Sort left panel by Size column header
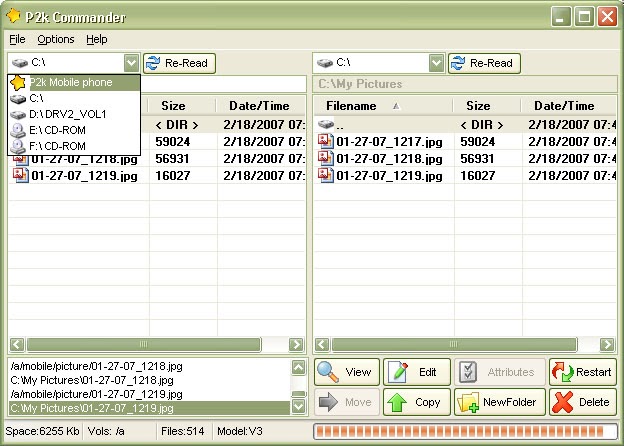The image size is (624, 446). click(182, 106)
